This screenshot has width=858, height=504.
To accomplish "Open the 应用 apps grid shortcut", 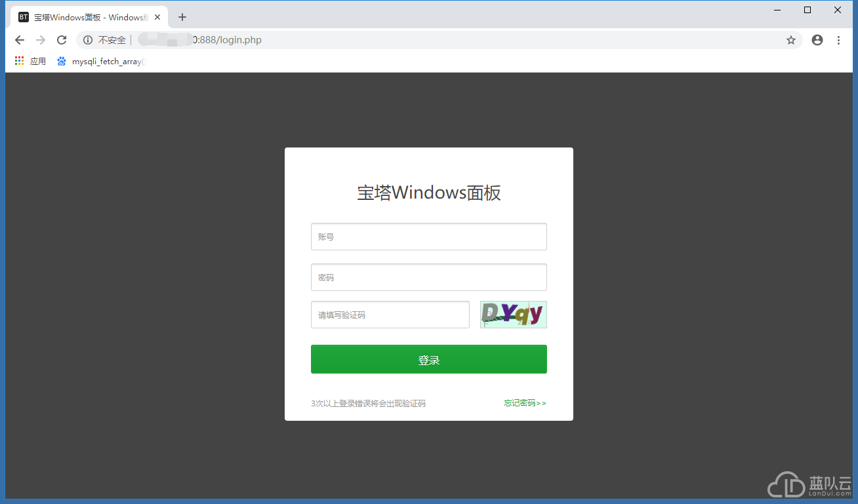I will point(30,61).
